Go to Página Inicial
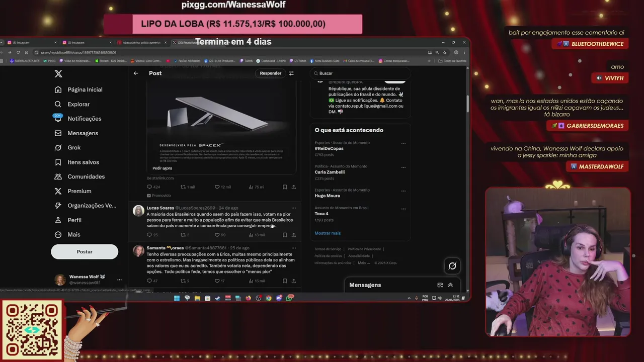This screenshot has width=644, height=362. coord(78,89)
